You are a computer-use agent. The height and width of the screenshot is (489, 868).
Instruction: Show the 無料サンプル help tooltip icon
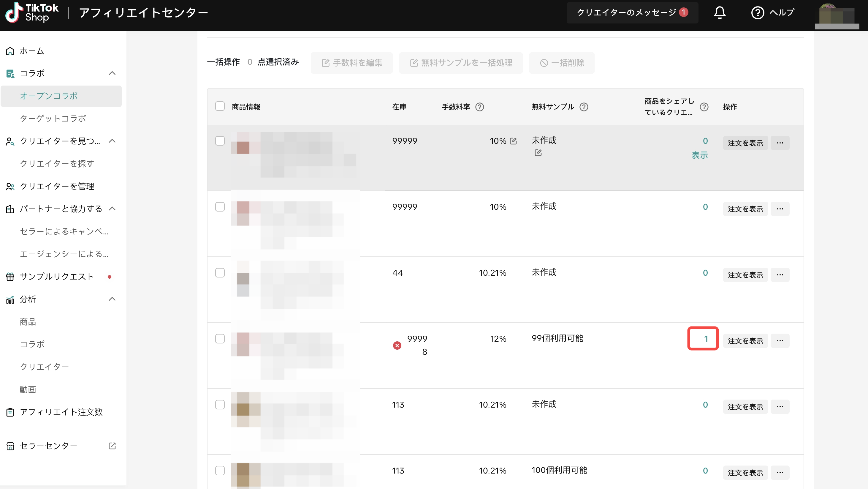click(584, 107)
